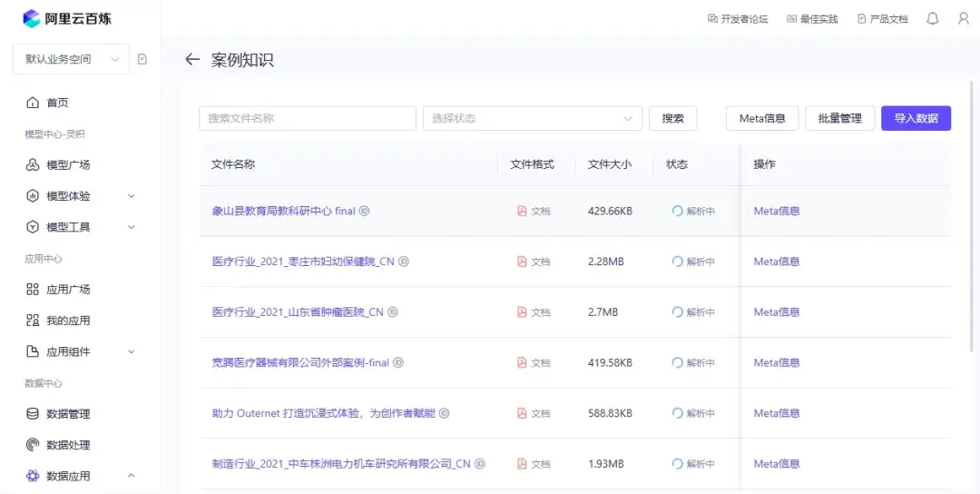Open 我的应用 in the sidebar

click(x=68, y=321)
